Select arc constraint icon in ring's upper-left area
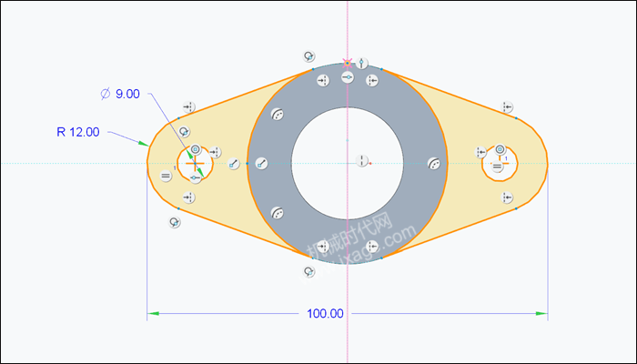This screenshot has width=637, height=364. (x=277, y=115)
